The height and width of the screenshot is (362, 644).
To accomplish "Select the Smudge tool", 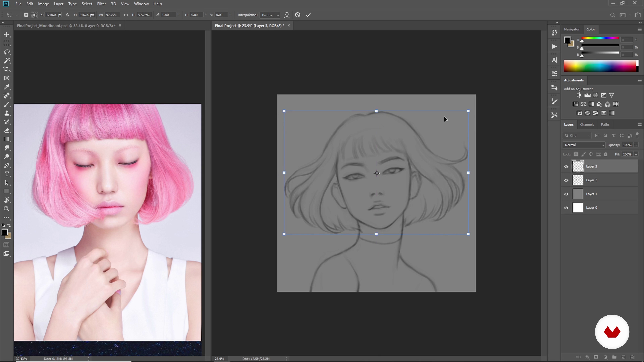I will click(x=7, y=148).
